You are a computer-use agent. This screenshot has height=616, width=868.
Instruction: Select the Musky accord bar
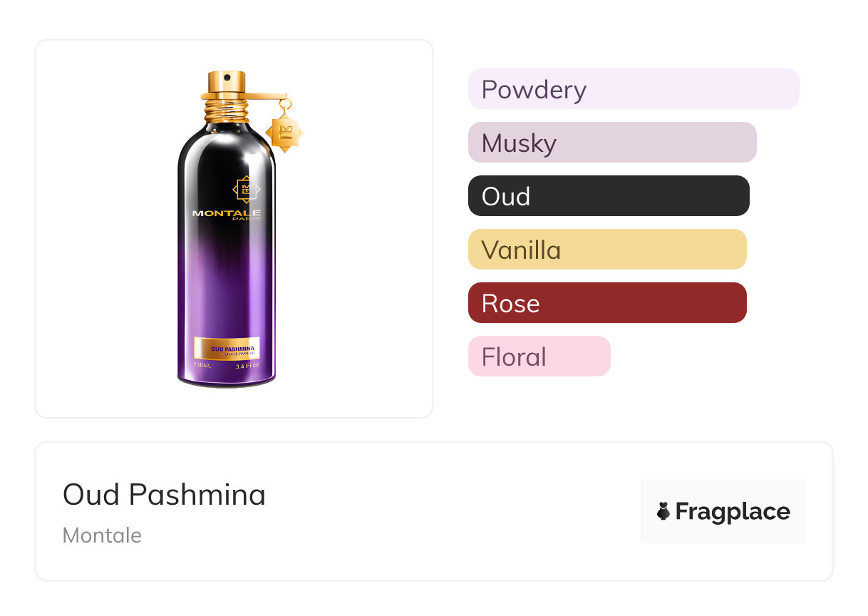pos(611,143)
